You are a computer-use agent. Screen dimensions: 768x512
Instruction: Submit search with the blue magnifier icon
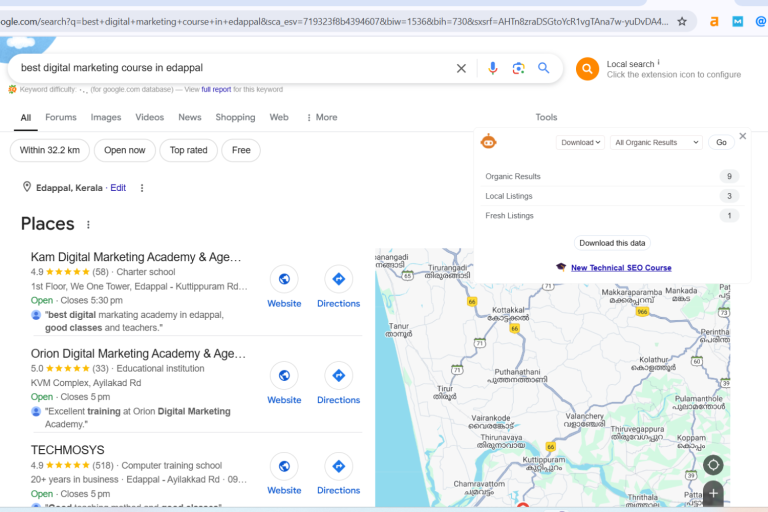[x=544, y=68]
